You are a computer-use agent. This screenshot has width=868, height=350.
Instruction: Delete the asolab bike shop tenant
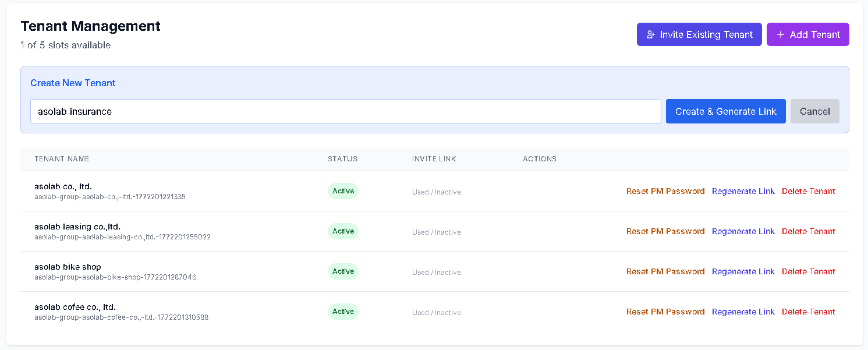pos(808,271)
